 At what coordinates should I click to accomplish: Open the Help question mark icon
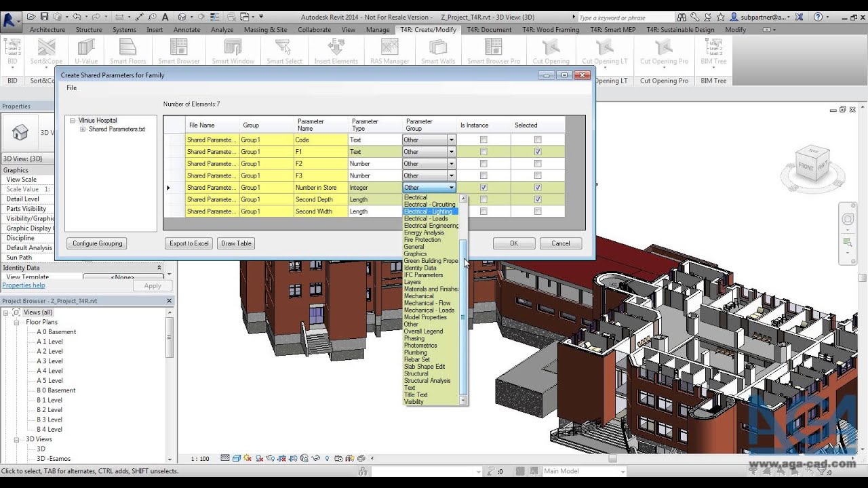point(818,17)
